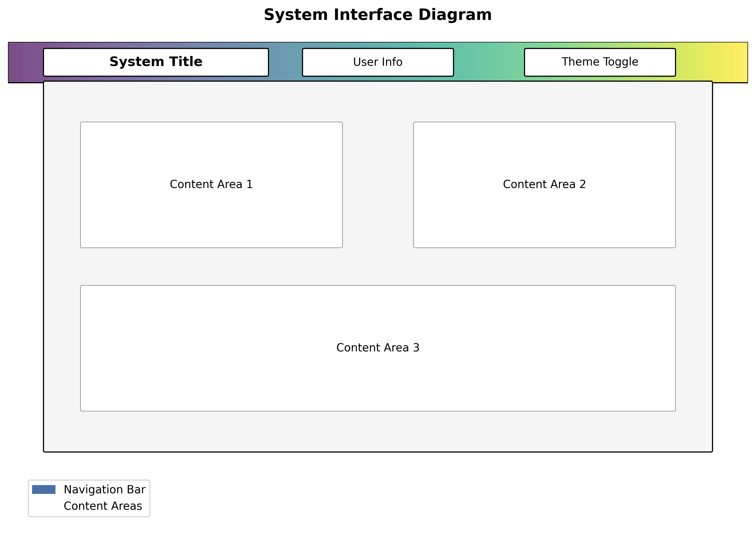Click gray margin right of Content Area 2

tap(694, 185)
